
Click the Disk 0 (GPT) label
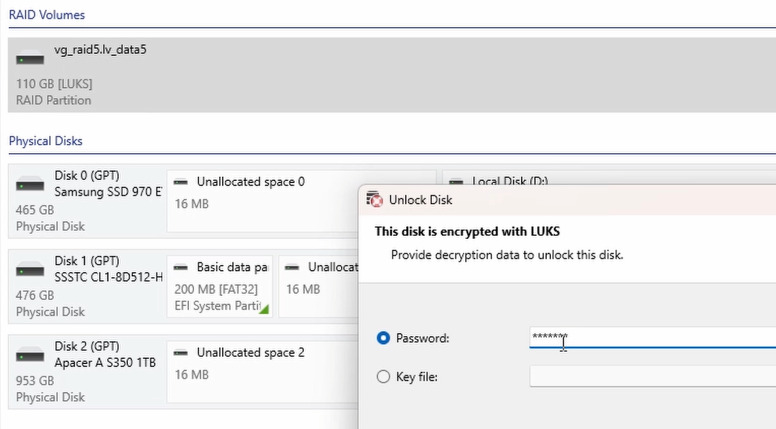(x=87, y=176)
